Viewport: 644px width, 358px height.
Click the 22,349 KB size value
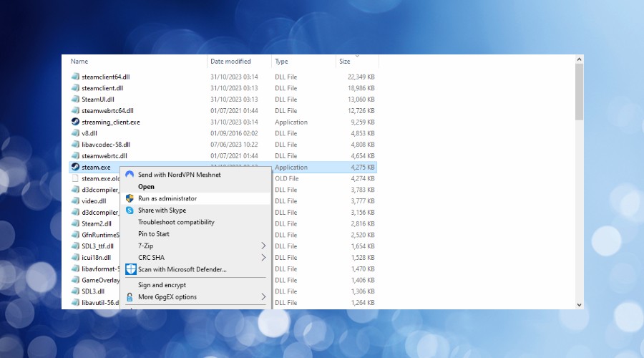pyautogui.click(x=361, y=77)
